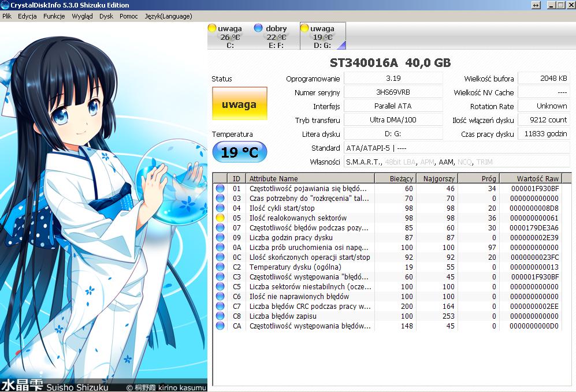Open the Funkcje menu

coord(54,16)
